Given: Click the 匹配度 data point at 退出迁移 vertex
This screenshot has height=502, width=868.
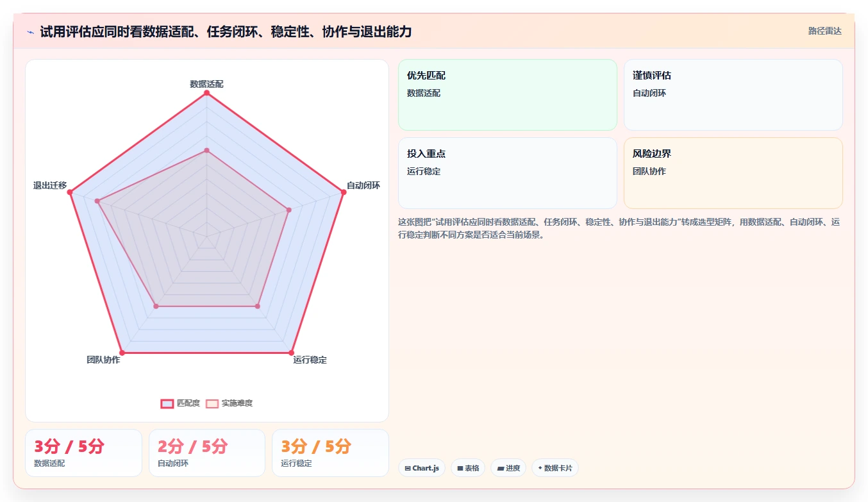Looking at the screenshot, I should coord(70,192).
